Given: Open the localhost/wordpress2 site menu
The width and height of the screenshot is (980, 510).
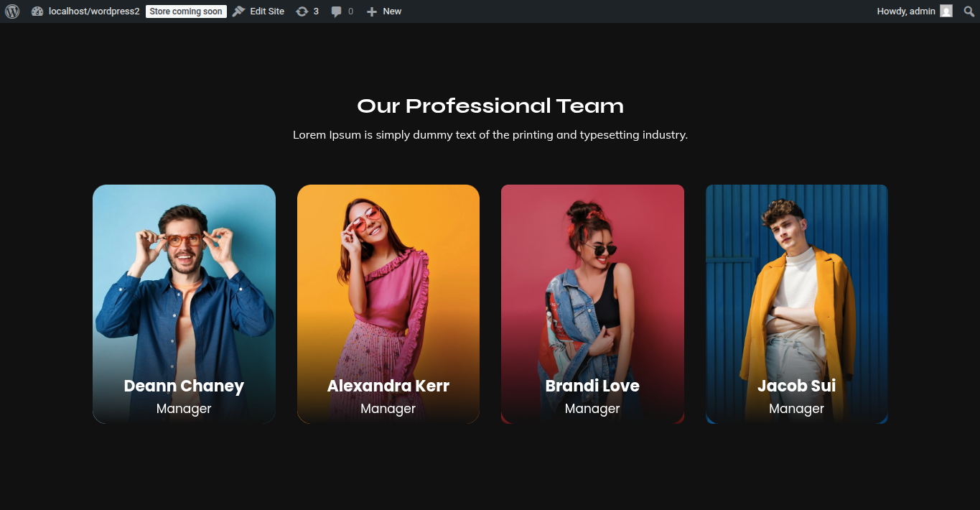Looking at the screenshot, I should pos(94,11).
